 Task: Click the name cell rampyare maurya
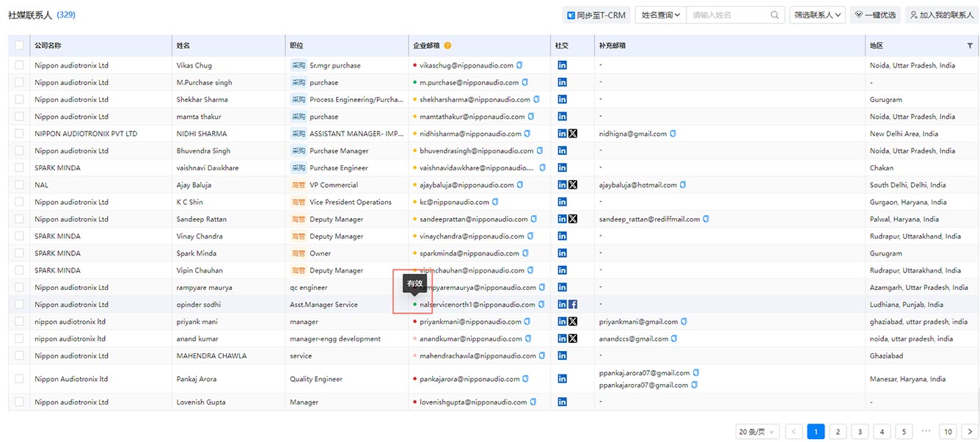(x=205, y=288)
